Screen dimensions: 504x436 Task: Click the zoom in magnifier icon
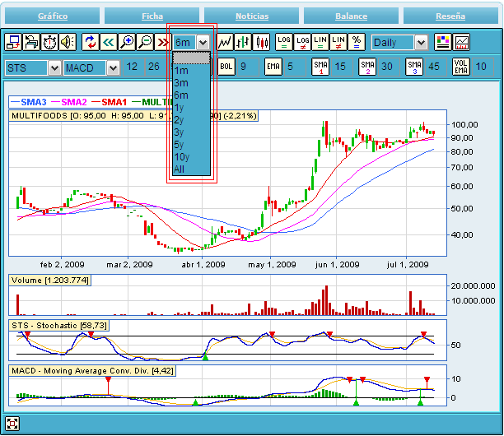tap(127, 42)
